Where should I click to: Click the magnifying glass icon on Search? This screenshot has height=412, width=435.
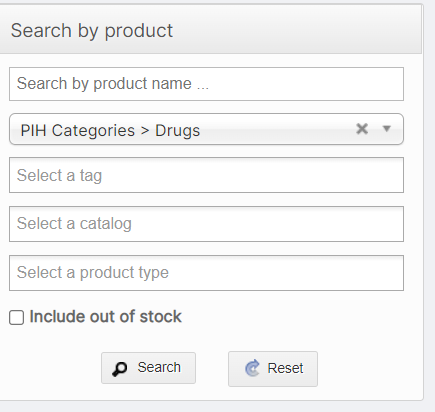pos(119,369)
